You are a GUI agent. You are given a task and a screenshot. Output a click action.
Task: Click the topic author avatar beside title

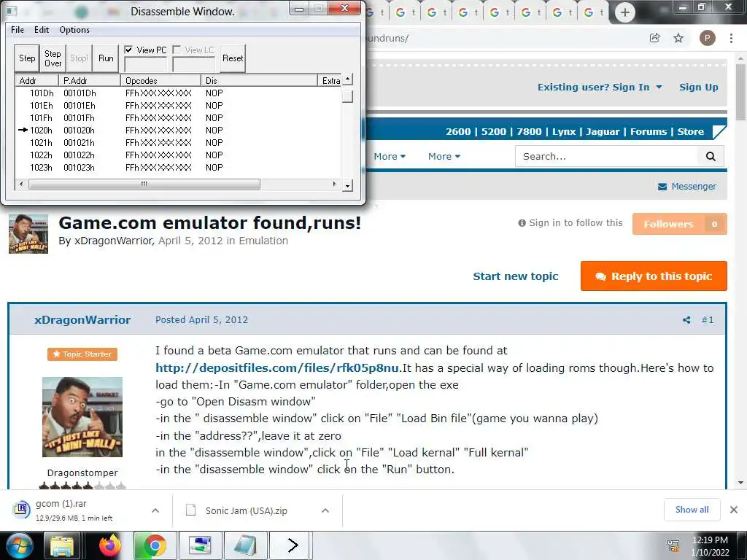[28, 234]
